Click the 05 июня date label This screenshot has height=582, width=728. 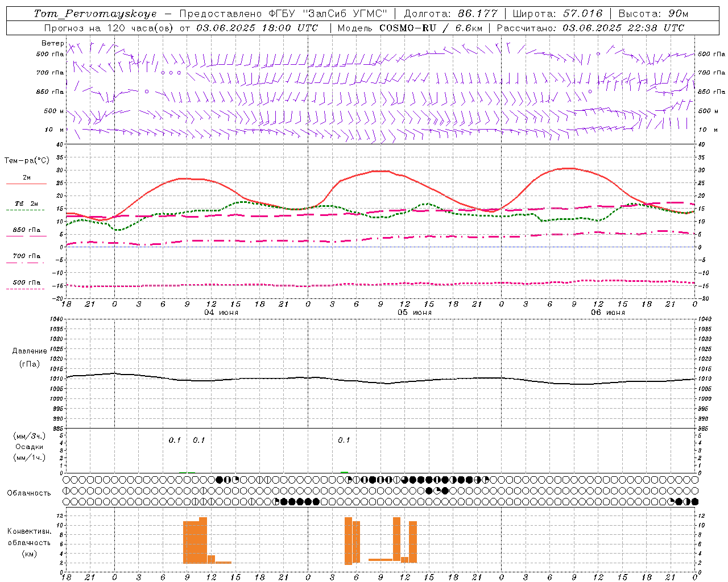[415, 312]
